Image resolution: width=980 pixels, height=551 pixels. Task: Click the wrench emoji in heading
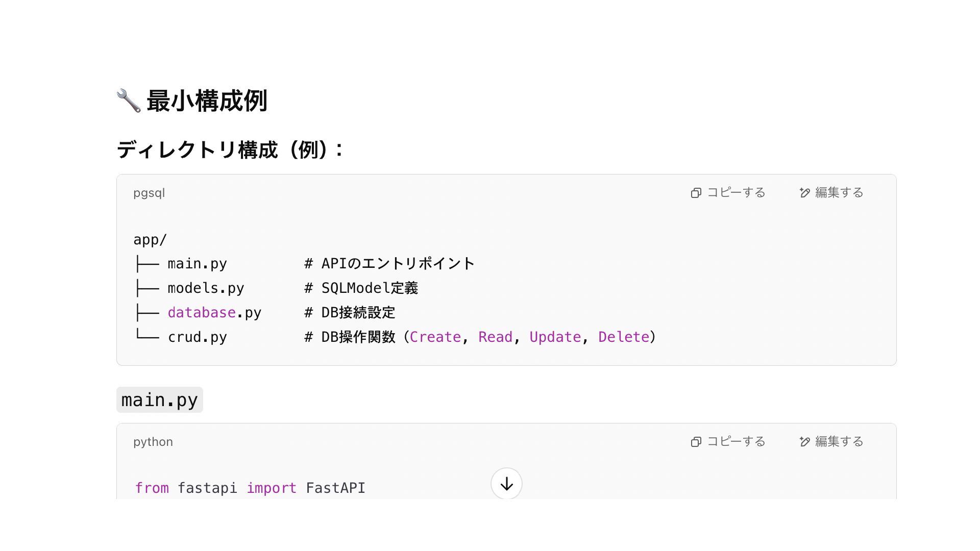click(128, 101)
